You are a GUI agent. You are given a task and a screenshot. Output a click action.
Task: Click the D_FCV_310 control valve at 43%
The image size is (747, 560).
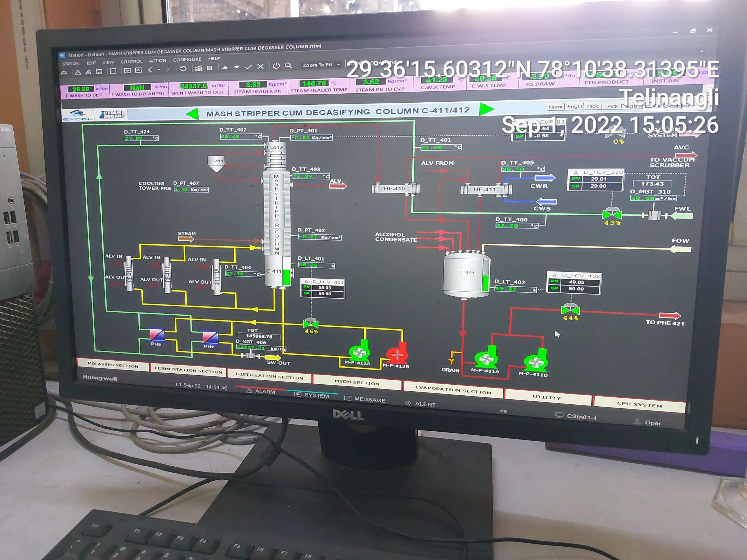pyautogui.click(x=612, y=214)
